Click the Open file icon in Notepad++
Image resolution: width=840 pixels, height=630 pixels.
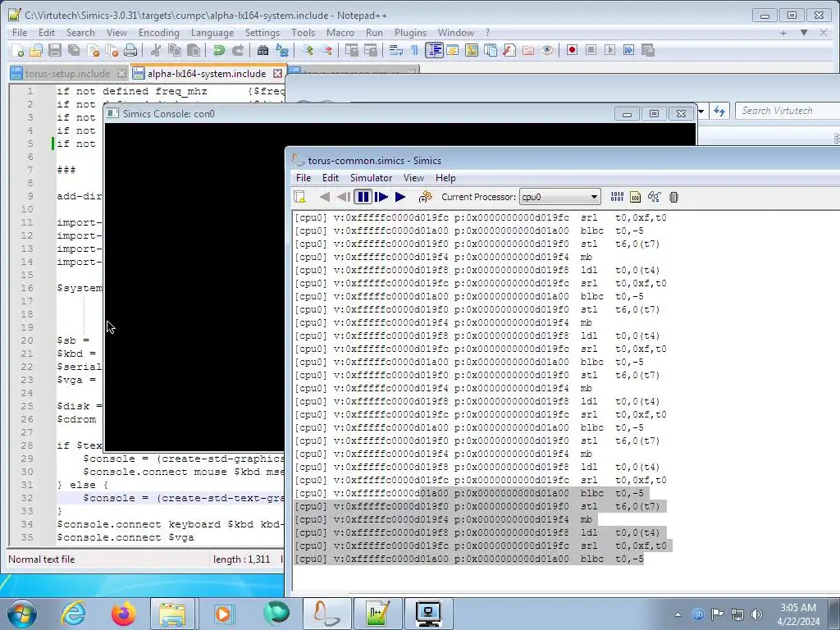(36, 50)
